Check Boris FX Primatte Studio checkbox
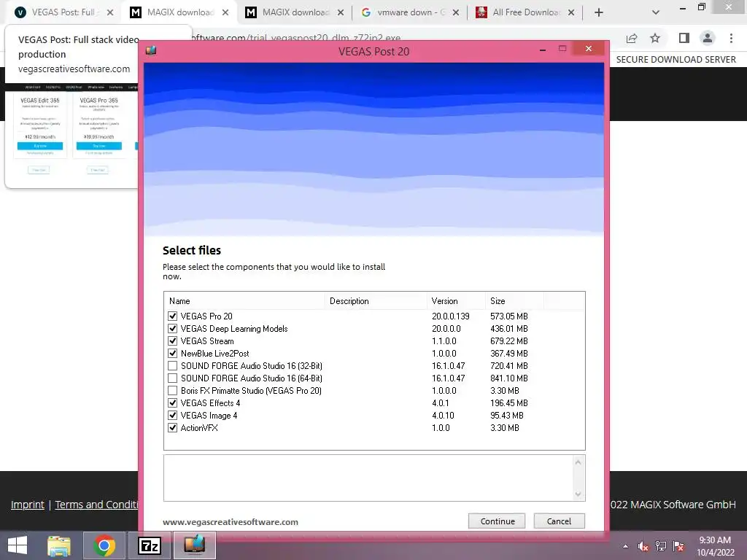747x560 pixels. point(172,391)
